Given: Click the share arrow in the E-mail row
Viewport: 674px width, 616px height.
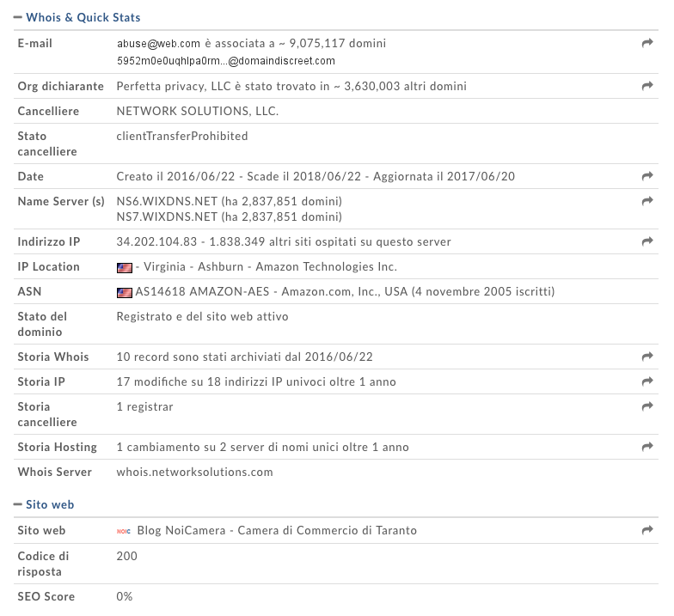Looking at the screenshot, I should tap(647, 43).
